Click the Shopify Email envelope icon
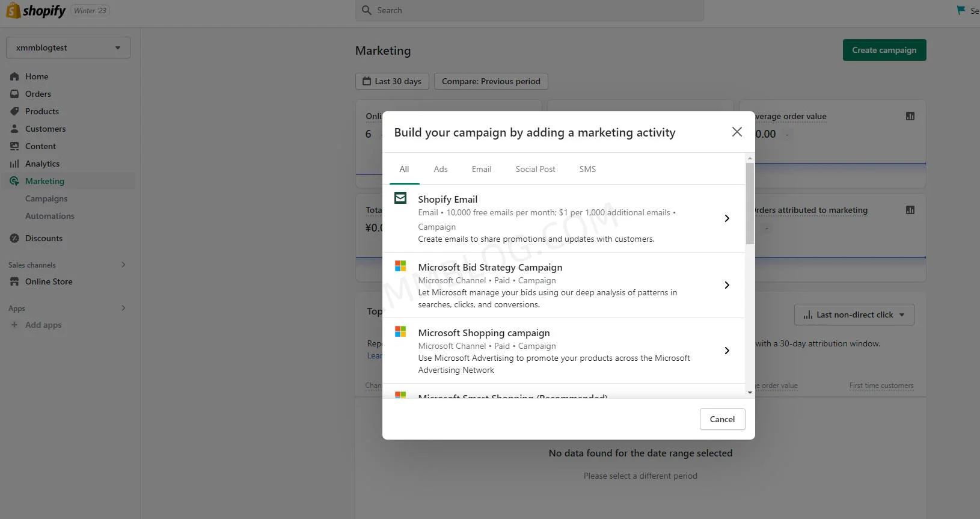The height and width of the screenshot is (519, 980). (400, 198)
